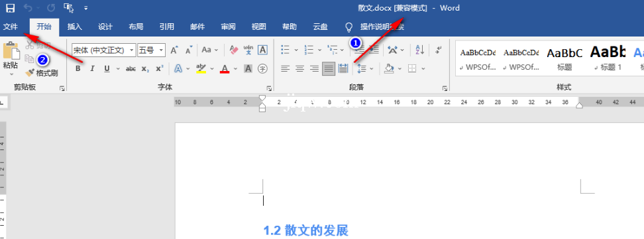Click the Clear Formatting eraser icon
Image resolution: width=644 pixels, height=239 pixels.
pyautogui.click(x=234, y=50)
